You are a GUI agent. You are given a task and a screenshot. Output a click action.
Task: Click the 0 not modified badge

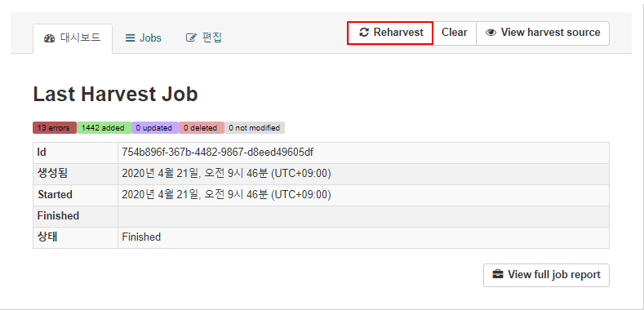(x=255, y=128)
